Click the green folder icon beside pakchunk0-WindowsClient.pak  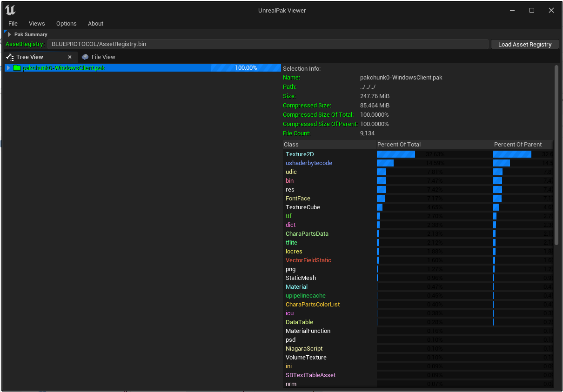tap(18, 67)
